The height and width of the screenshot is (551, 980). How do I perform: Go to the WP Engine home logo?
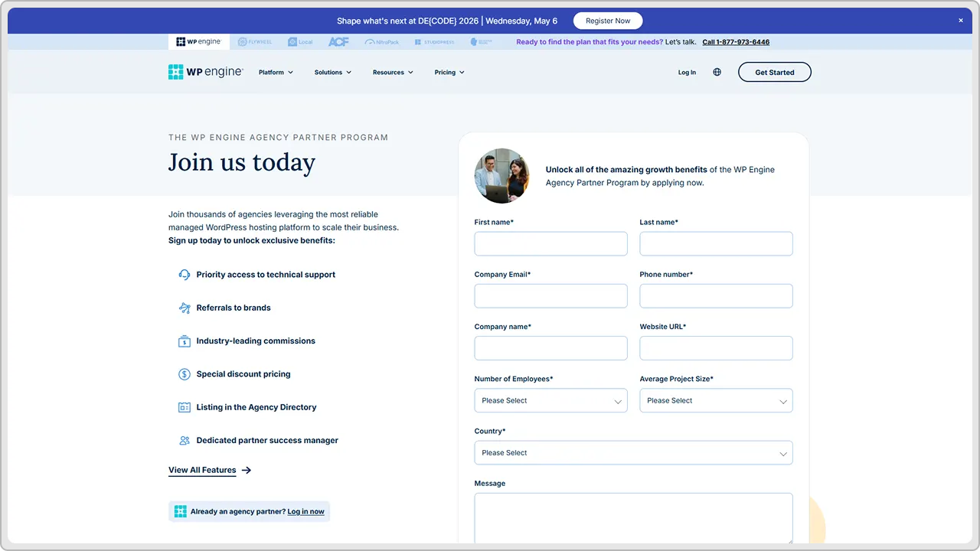205,72
